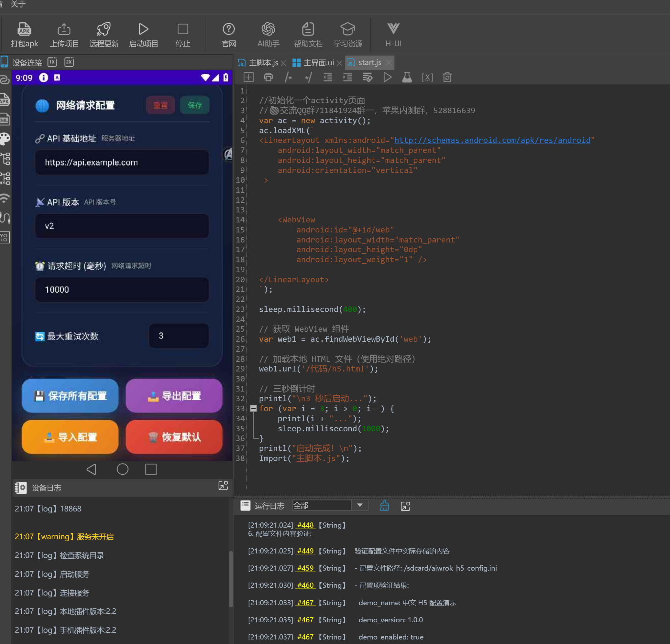Click the block comment /* icon
Image resolution: width=670 pixels, height=644 pixels.
pyautogui.click(x=288, y=77)
